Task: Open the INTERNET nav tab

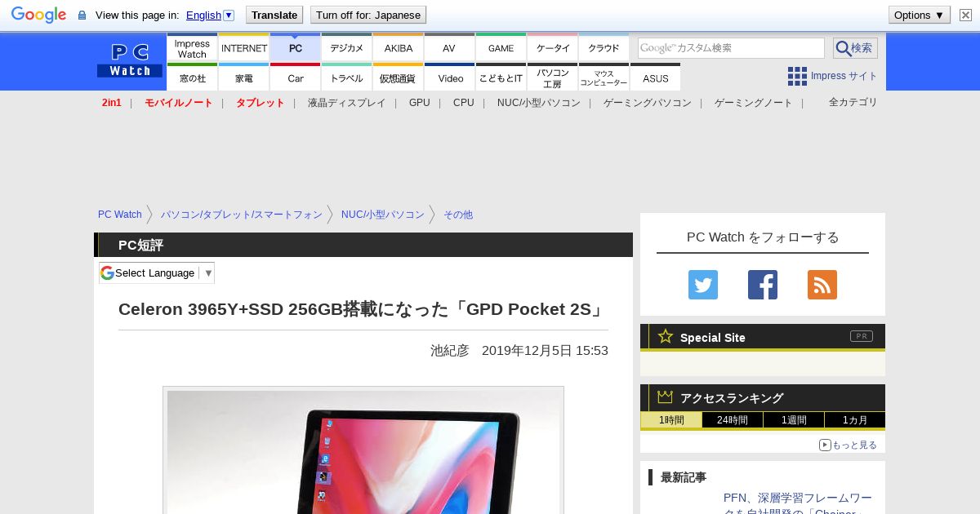Action: pos(244,48)
